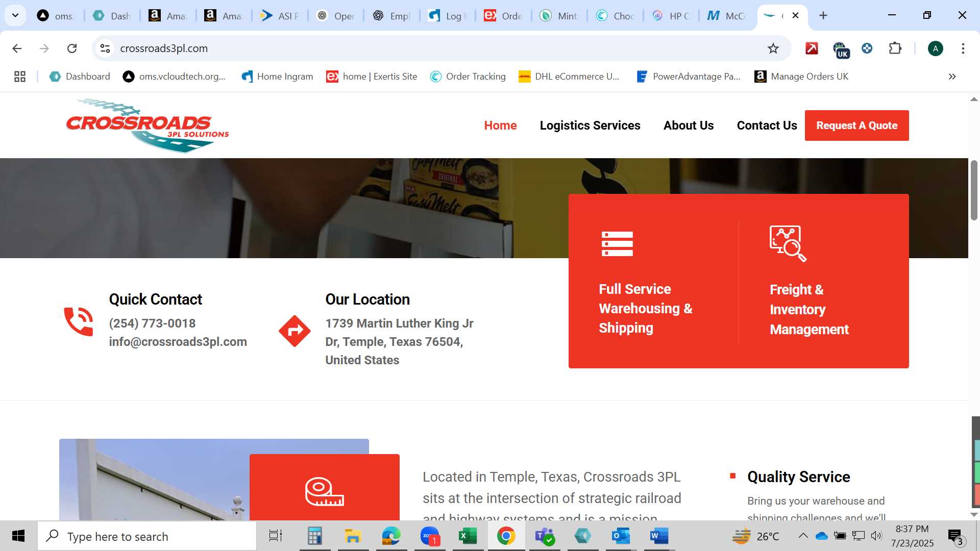Open the About Us page
The image size is (980, 551).
coord(689,126)
